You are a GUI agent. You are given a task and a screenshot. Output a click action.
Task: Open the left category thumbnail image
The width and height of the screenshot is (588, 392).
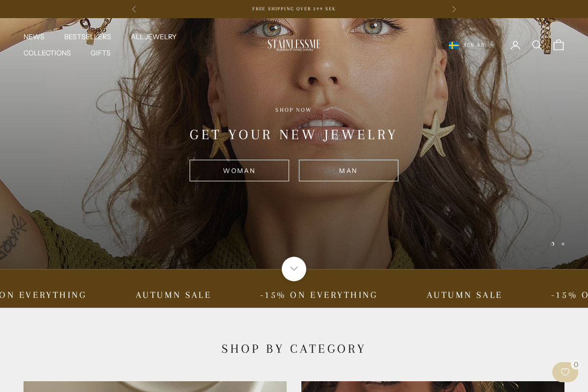155,387
